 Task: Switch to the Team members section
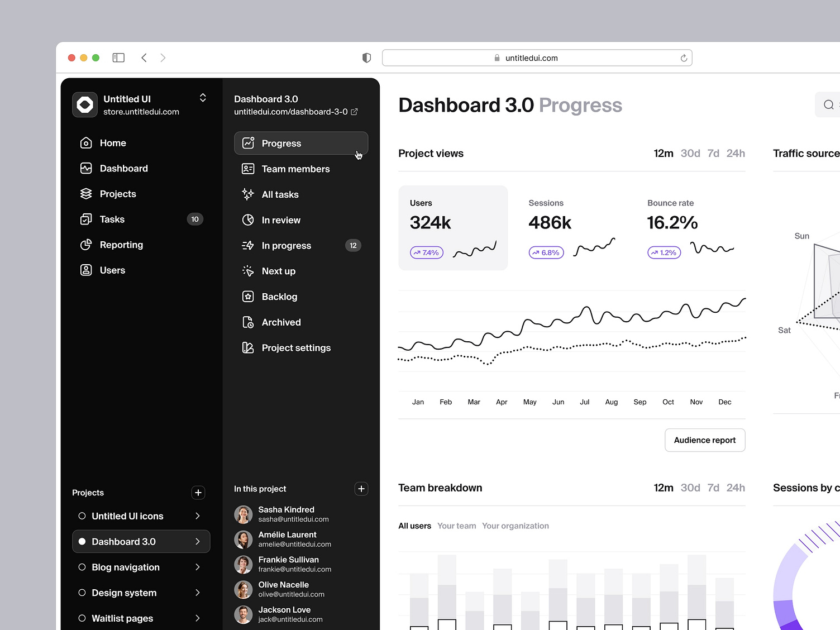coord(295,169)
